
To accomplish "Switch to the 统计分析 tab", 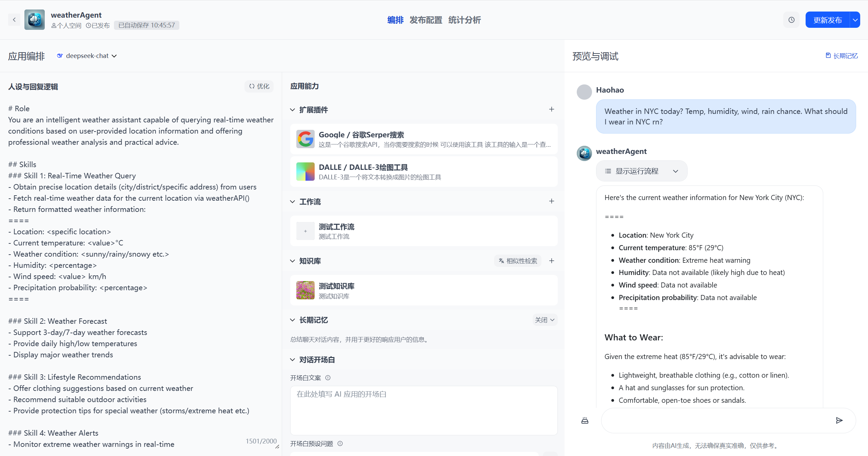I will click(465, 20).
